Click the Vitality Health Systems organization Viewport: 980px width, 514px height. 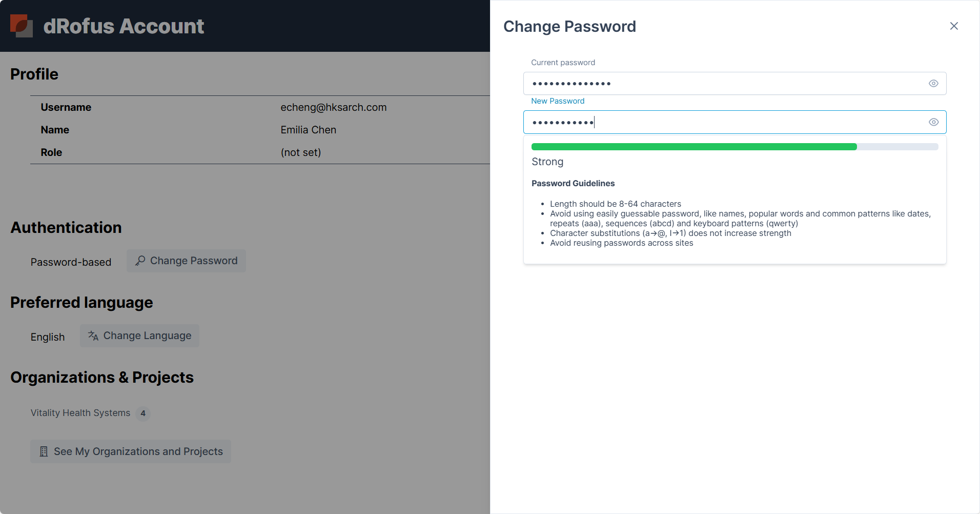80,413
